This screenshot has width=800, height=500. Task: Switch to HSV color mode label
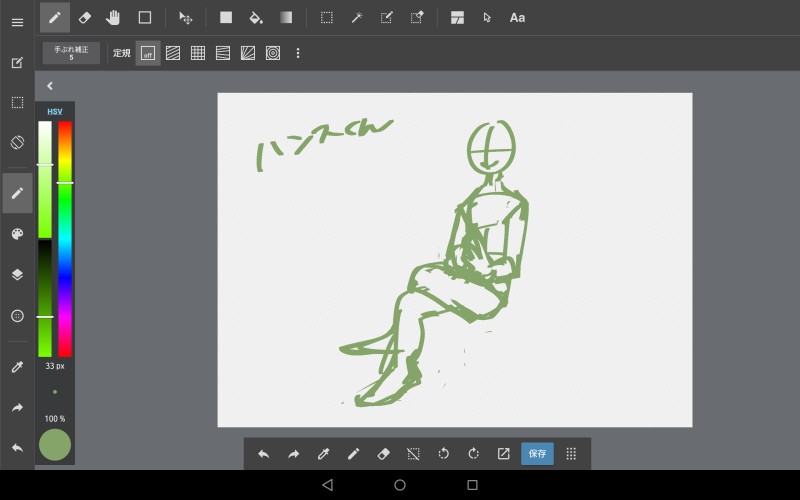[x=54, y=112]
